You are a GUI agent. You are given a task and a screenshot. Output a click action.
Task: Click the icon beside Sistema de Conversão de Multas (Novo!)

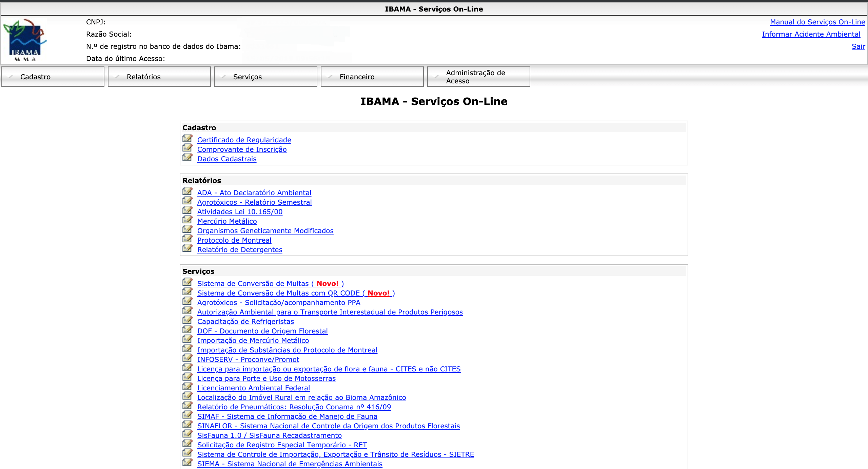click(x=188, y=282)
